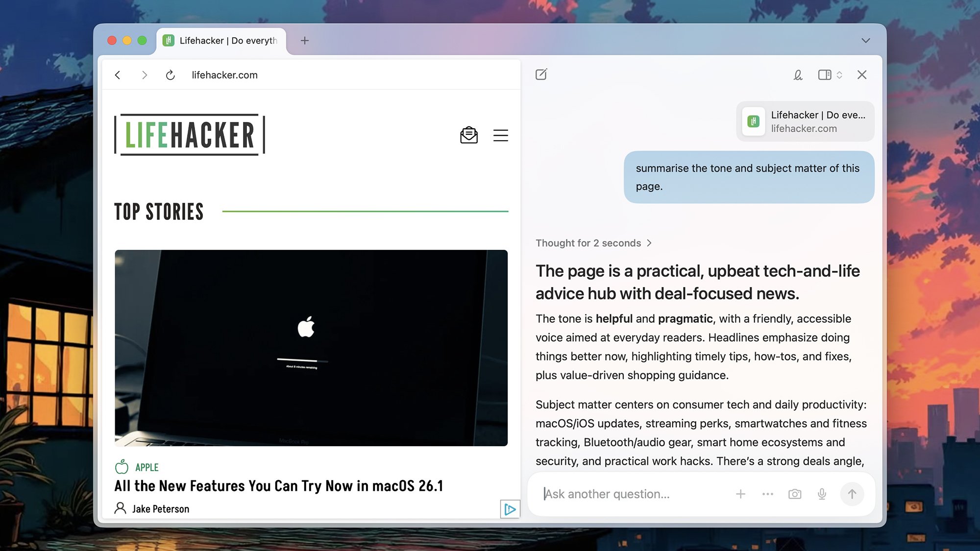Open 'All the New Features' macOS 26.1 headline
This screenshot has height=551, width=980.
[x=279, y=486]
